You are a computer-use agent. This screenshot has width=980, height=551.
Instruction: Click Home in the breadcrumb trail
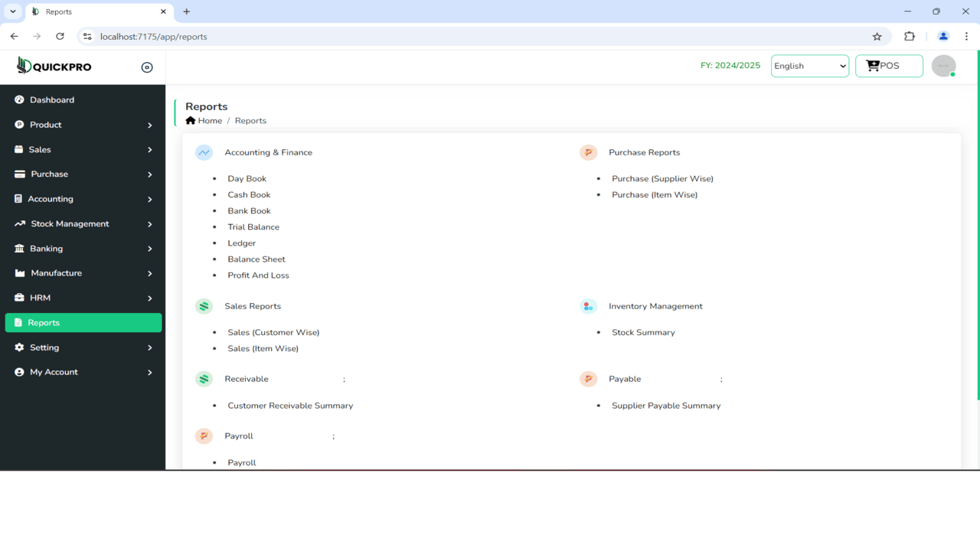pos(208,120)
